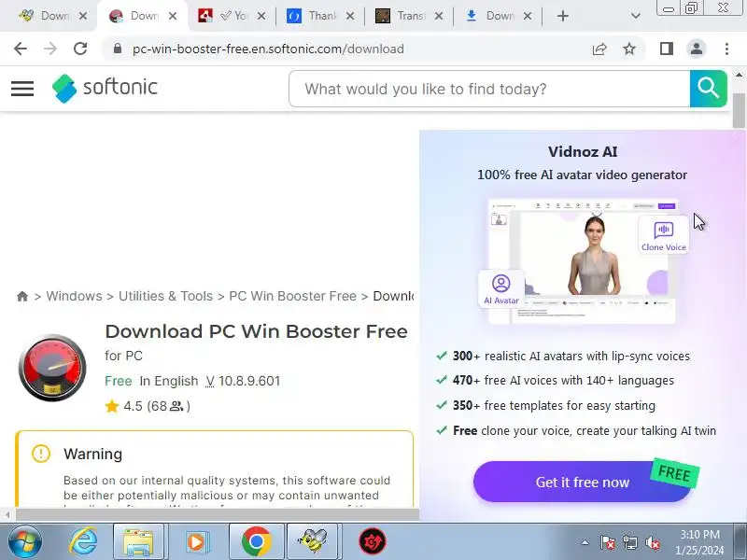Click the PC Win Booster speedometer icon
Image resolution: width=747 pixels, height=560 pixels.
point(52,368)
